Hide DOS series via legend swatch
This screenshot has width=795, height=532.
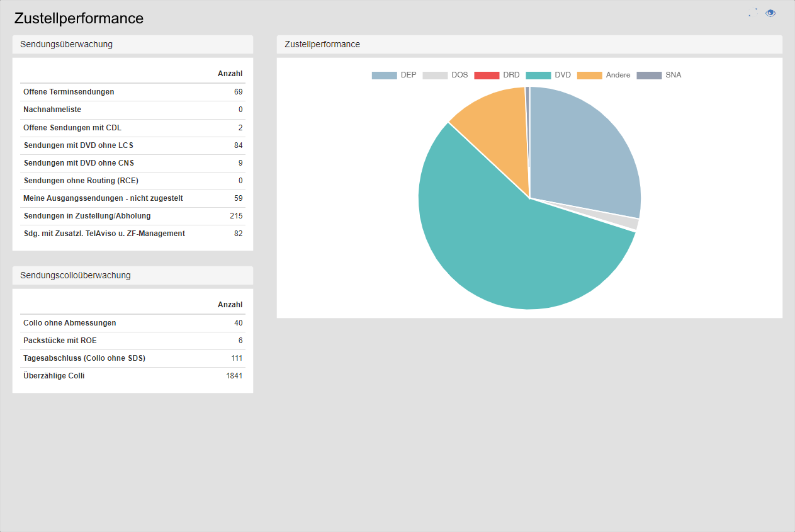click(435, 75)
